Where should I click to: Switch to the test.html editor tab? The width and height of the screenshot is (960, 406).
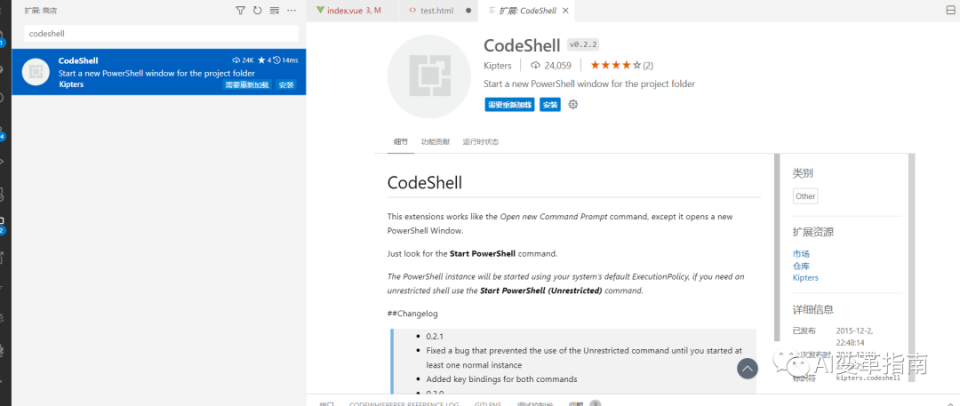pyautogui.click(x=437, y=10)
